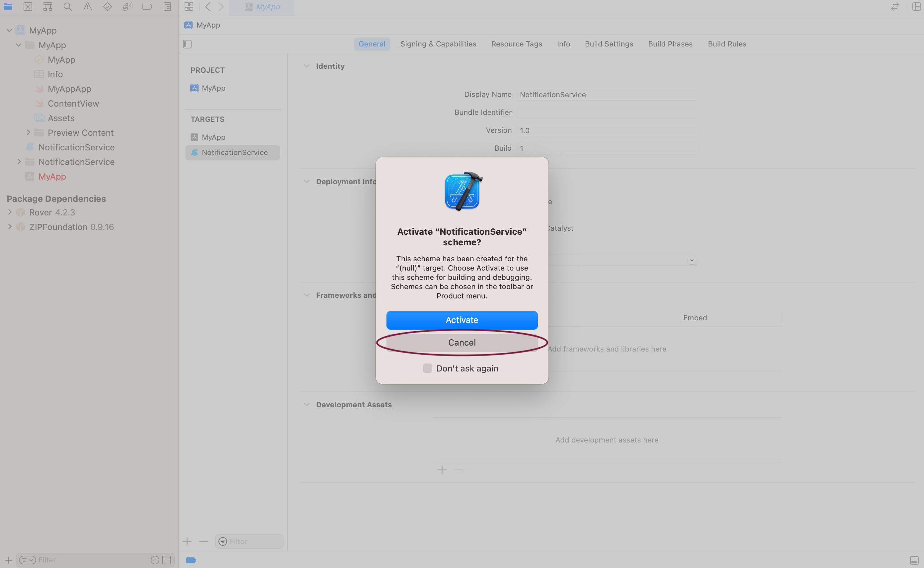Show recent files clock filter icon
This screenshot has height=568, width=924.
point(155,560)
